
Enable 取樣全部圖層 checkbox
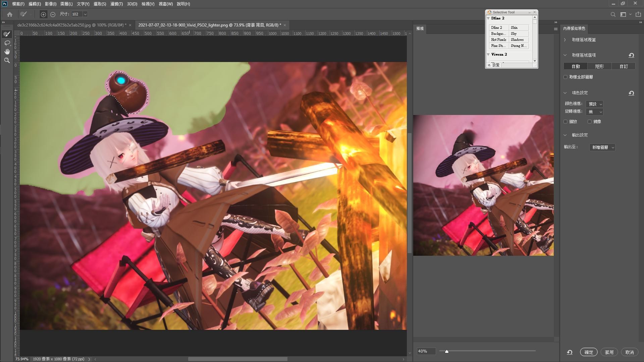click(566, 77)
